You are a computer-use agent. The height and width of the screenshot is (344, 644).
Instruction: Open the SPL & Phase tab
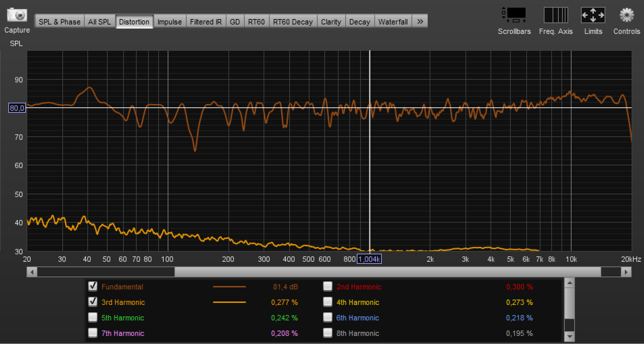coord(59,22)
